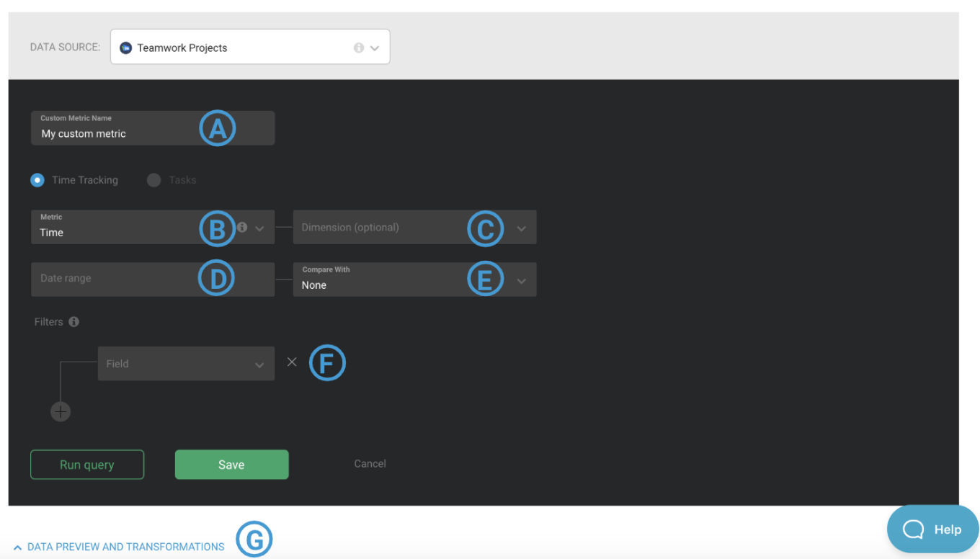The width and height of the screenshot is (980, 559).
Task: Click the Cancel link
Action: click(370, 464)
